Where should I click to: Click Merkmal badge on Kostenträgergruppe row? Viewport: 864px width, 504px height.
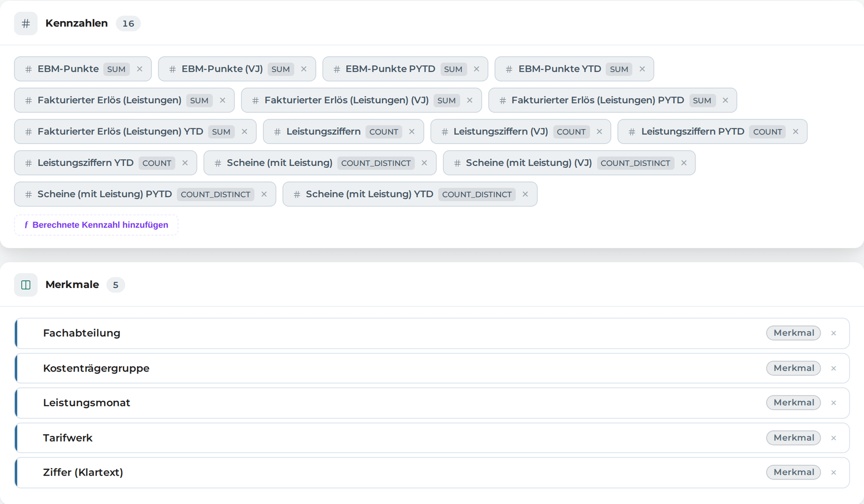pos(793,368)
